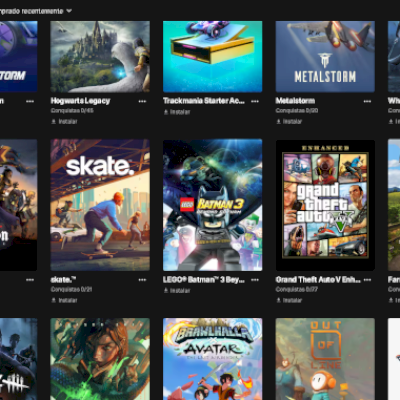Open the Hogwarts Legacy cover art
This screenshot has height=400, width=400.
pyautogui.click(x=100, y=57)
